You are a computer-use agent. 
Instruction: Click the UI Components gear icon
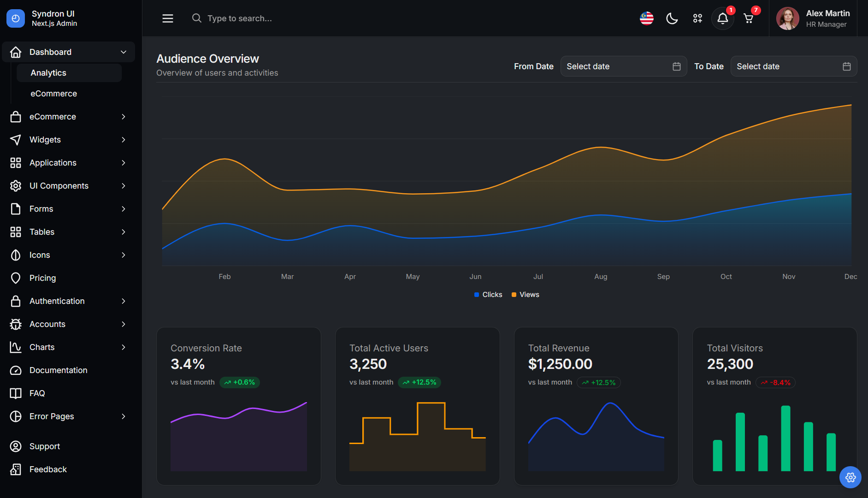point(16,186)
